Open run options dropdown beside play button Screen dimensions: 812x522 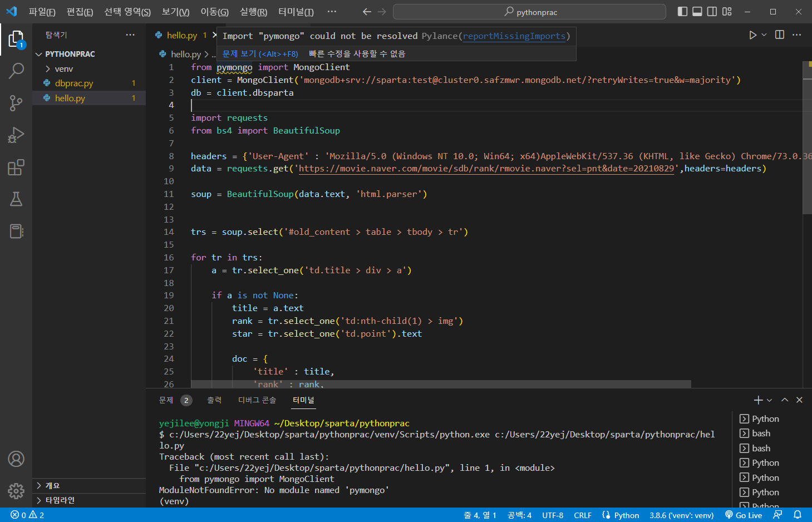tap(764, 35)
